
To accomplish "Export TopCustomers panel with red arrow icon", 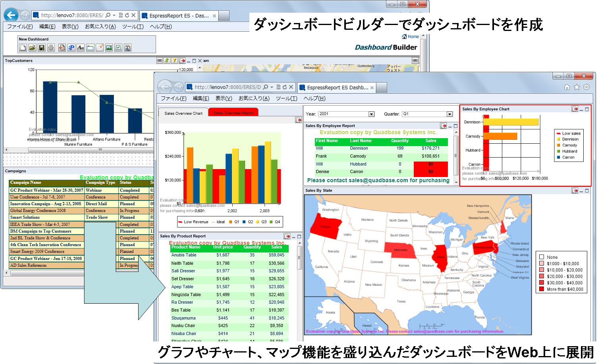I will pyautogui.click(x=182, y=61).
